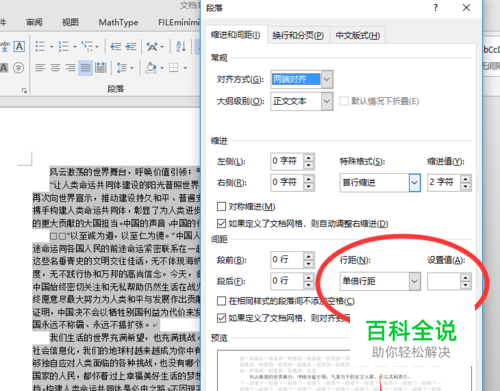The width and height of the screenshot is (500, 391).
Task: Open the ribbon line spacing dropdown arrow
Action: pos(132,68)
